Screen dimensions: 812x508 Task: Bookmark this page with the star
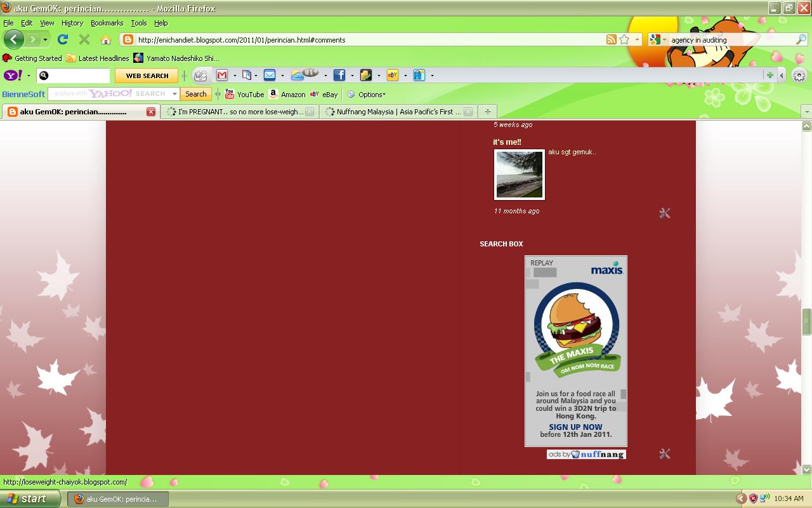point(624,39)
